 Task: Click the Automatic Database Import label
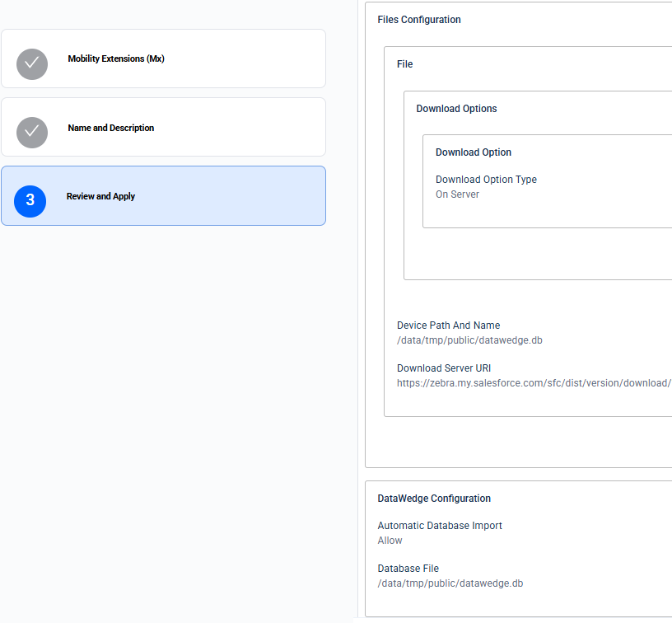tap(440, 525)
